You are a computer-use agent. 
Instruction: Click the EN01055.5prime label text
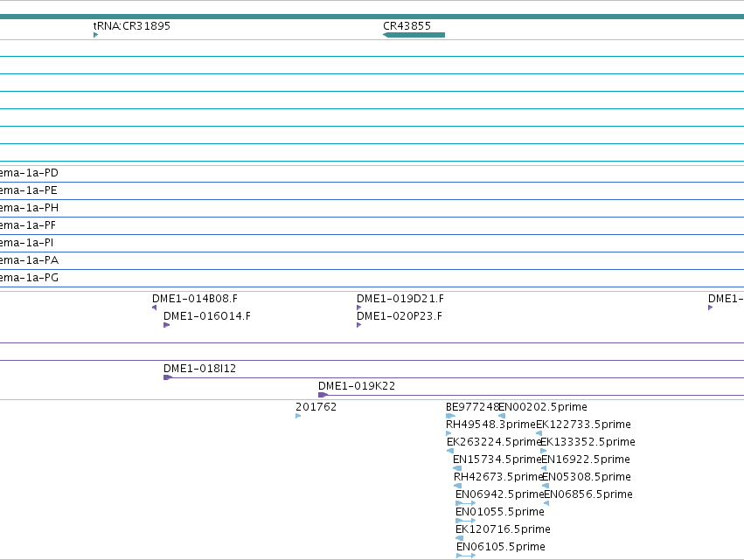[x=500, y=512]
